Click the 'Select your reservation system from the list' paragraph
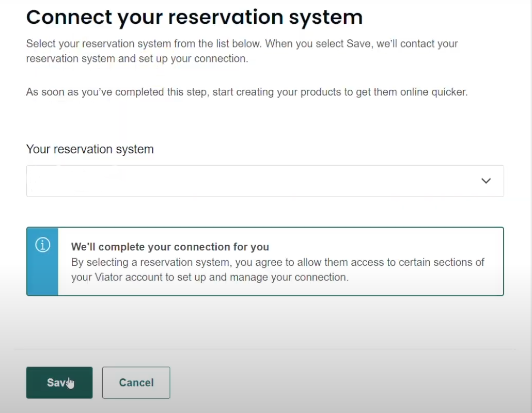The image size is (532, 413). click(242, 51)
